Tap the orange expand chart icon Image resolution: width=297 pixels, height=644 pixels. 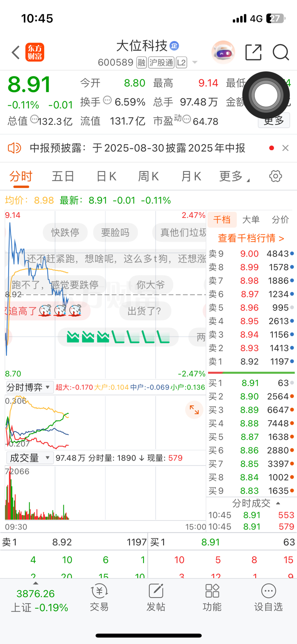194,410
